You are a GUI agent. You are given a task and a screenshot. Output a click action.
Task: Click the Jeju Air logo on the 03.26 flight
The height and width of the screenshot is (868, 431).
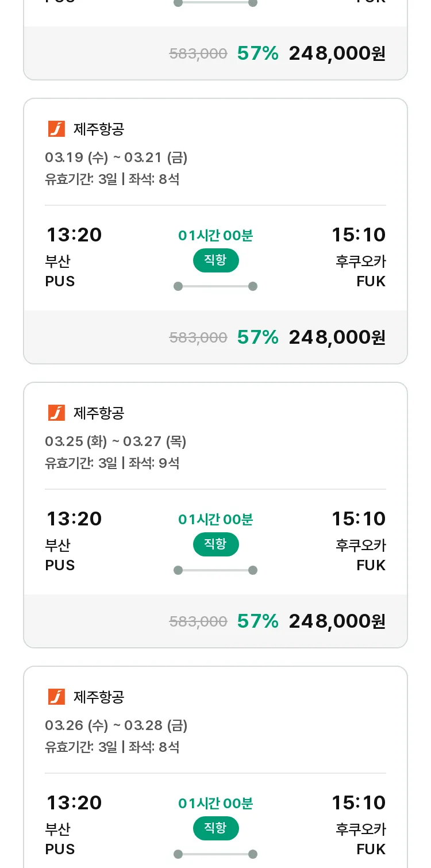[x=56, y=697]
